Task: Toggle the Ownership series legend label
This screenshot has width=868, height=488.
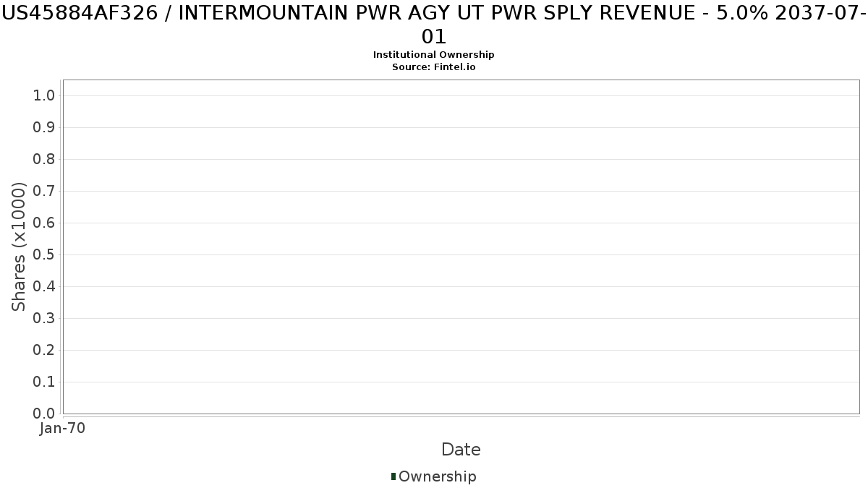Action: coord(437,476)
